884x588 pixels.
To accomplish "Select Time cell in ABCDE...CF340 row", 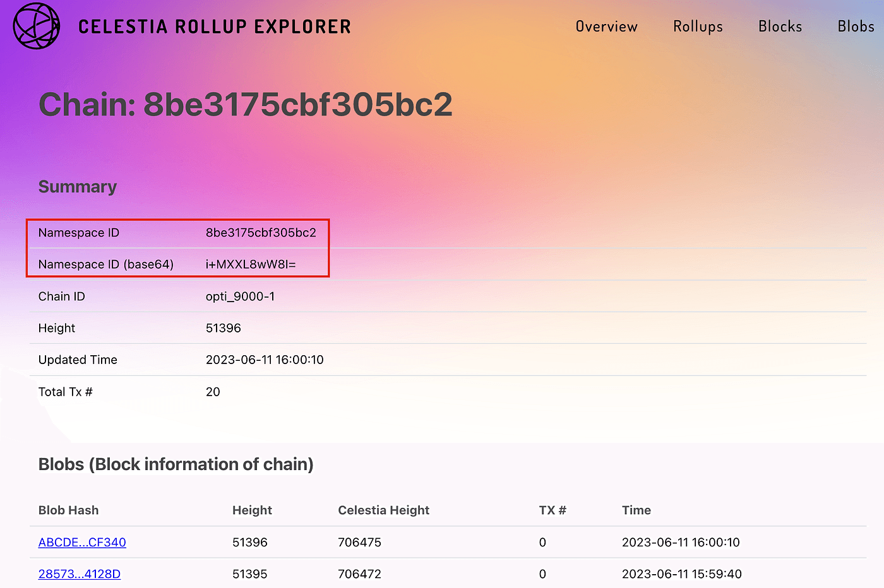I will point(681,542).
